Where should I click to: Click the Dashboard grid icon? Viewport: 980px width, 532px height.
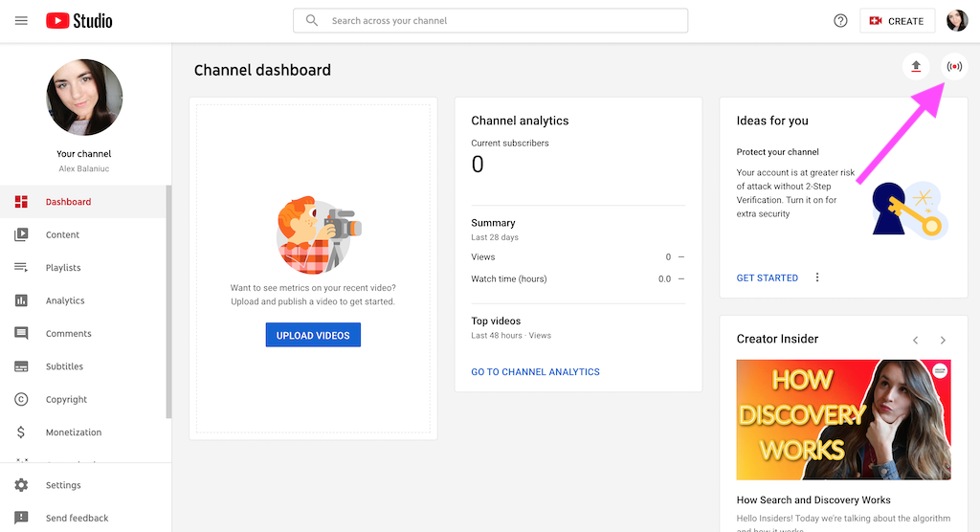tap(21, 201)
